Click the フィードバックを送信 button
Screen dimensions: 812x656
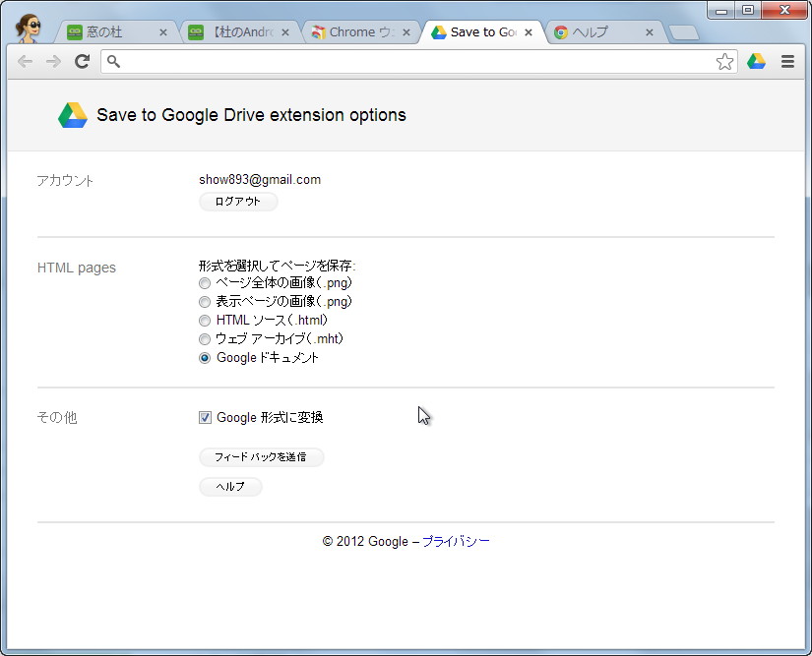point(261,457)
